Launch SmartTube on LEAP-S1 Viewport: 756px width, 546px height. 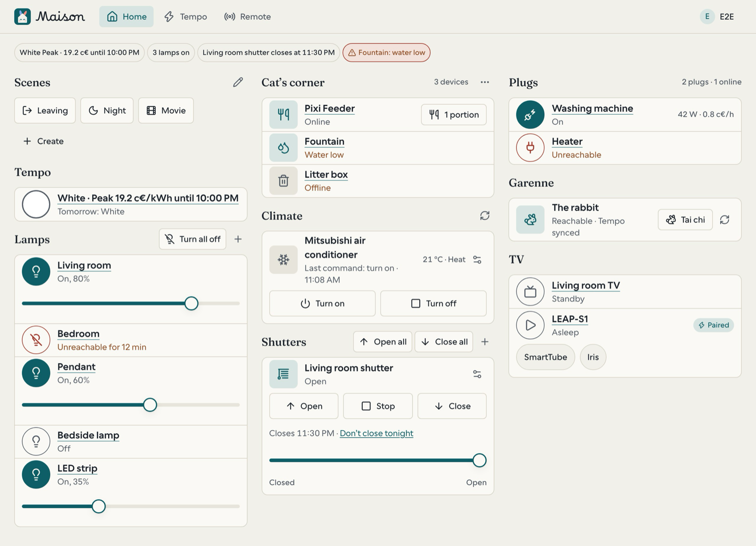546,357
